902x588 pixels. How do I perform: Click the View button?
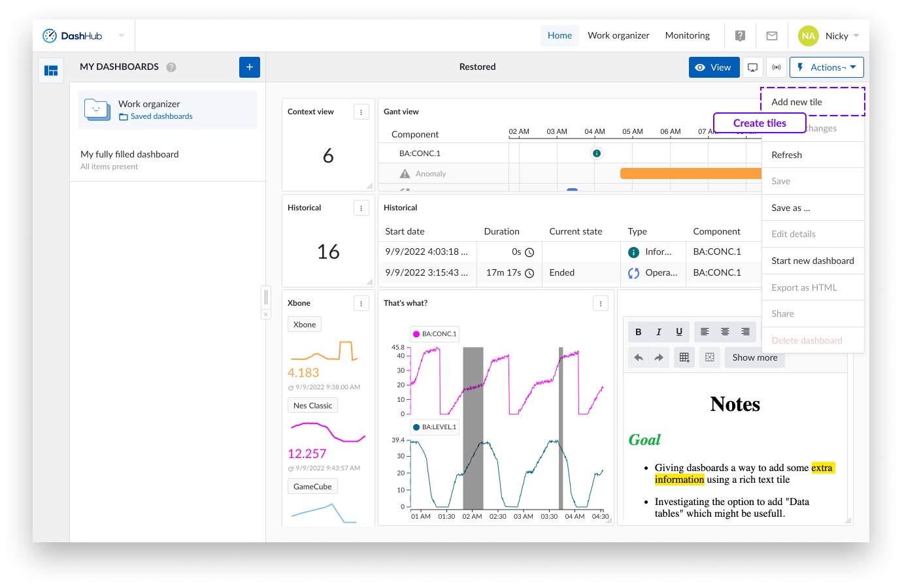pos(714,67)
